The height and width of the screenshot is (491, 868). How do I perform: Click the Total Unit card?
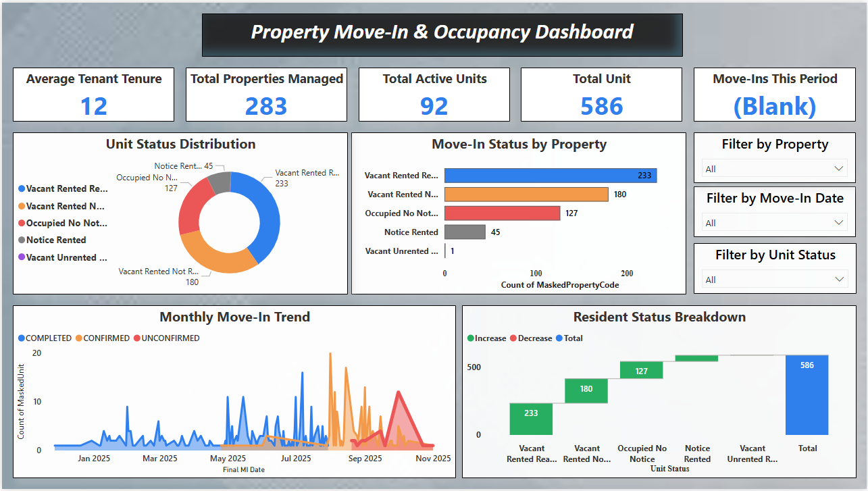click(601, 95)
